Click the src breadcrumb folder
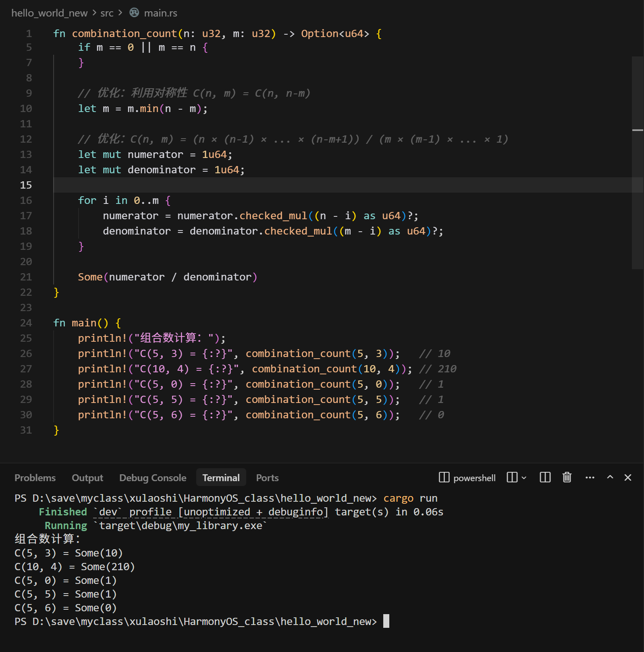 (107, 13)
